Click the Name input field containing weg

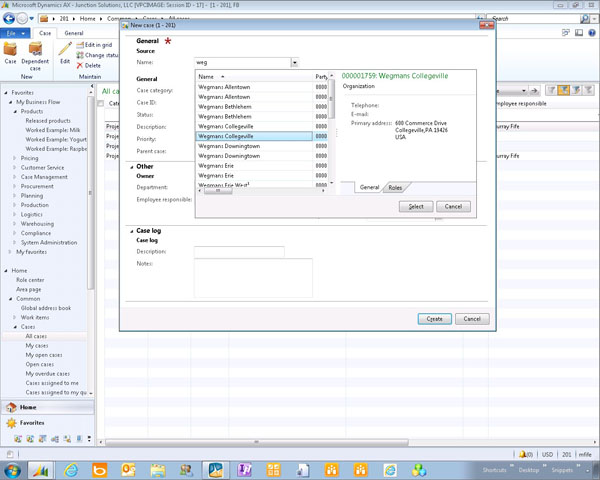(x=243, y=62)
